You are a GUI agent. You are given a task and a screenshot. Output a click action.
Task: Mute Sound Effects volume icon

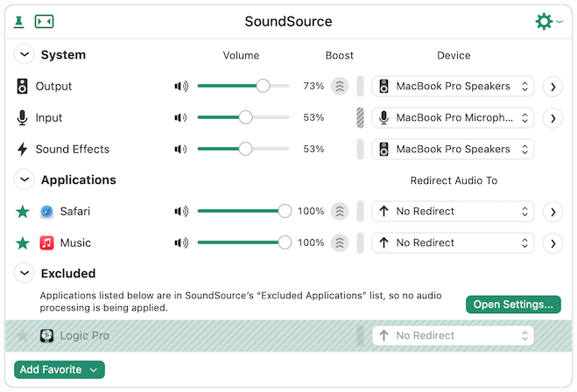coord(180,150)
